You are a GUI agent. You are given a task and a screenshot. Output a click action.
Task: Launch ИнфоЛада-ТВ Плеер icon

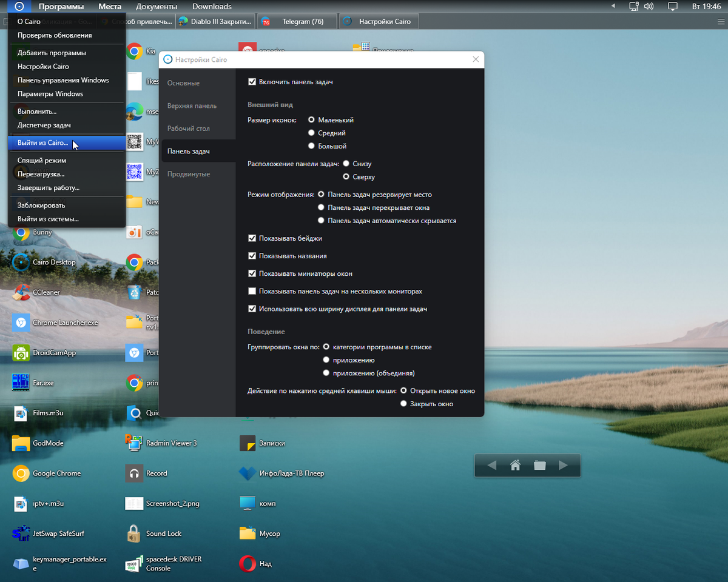[x=248, y=473]
